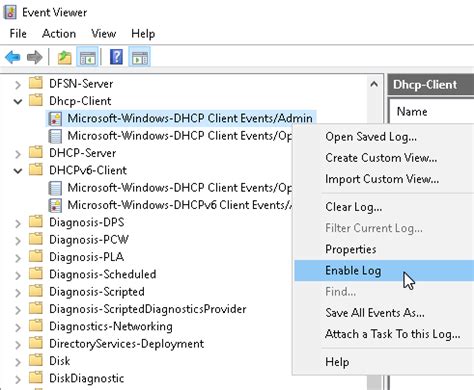Open the File menu
This screenshot has height=390, width=474.
(x=18, y=34)
